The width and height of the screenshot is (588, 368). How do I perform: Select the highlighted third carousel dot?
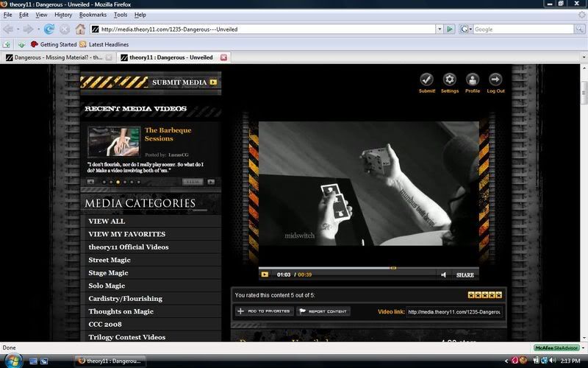118,182
